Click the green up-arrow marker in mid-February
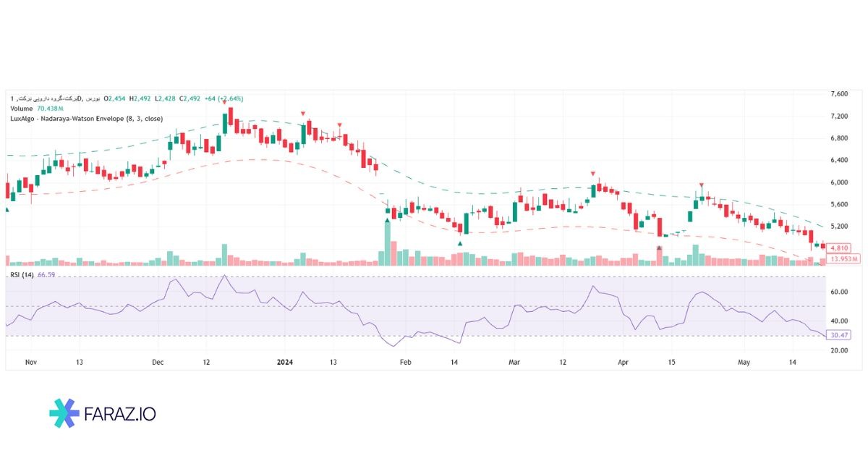The image size is (868, 456). (x=461, y=243)
